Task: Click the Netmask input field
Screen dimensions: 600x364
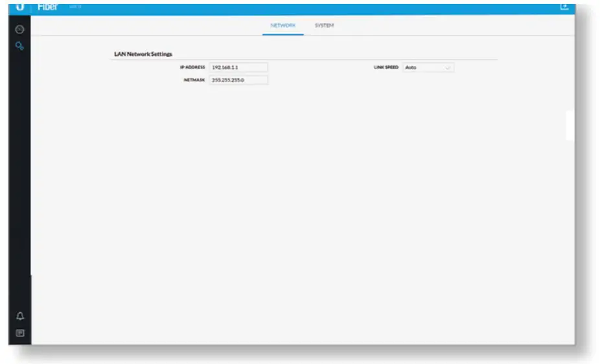Action: click(x=238, y=80)
